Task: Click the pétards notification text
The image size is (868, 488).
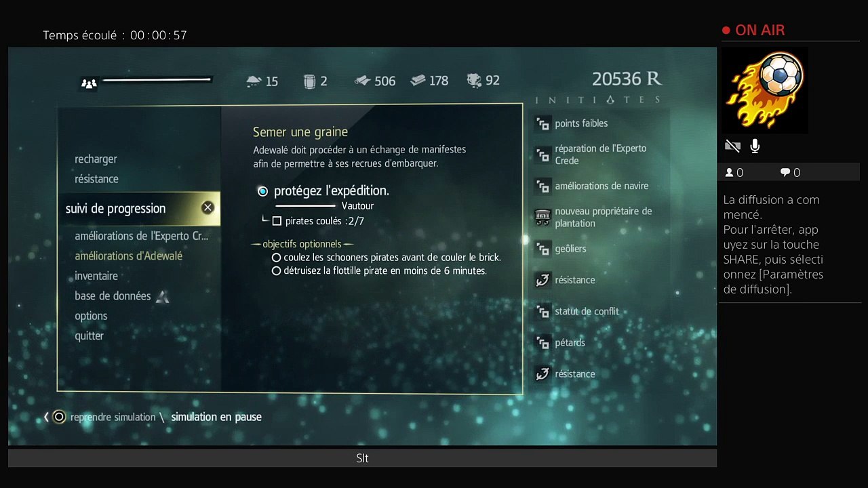Action: (x=570, y=342)
